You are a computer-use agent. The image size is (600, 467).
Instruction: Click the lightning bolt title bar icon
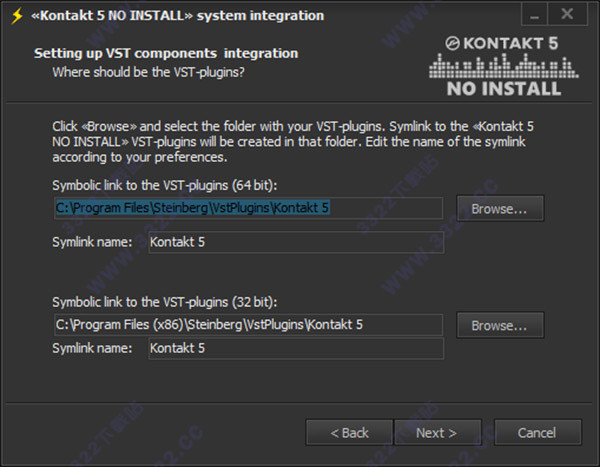click(x=17, y=16)
